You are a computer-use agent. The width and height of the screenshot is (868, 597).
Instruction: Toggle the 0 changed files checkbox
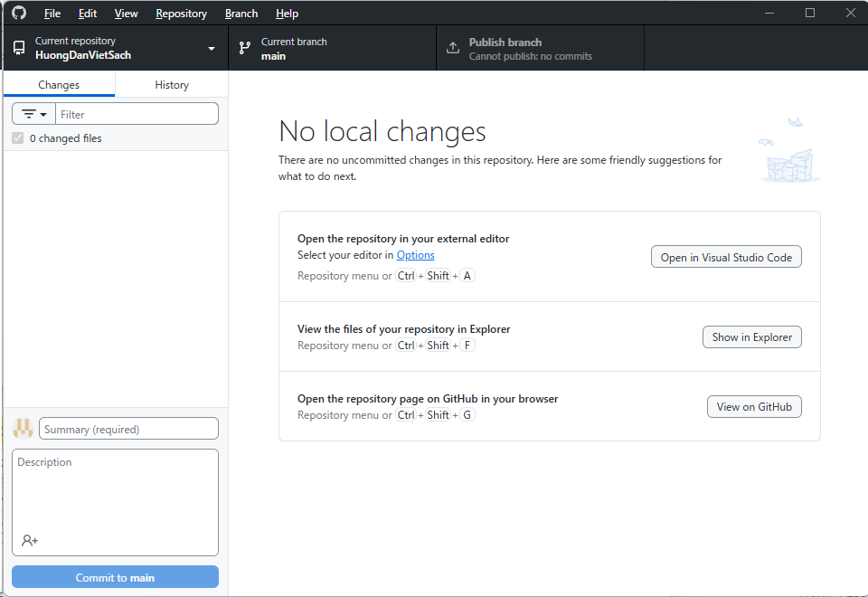point(18,138)
